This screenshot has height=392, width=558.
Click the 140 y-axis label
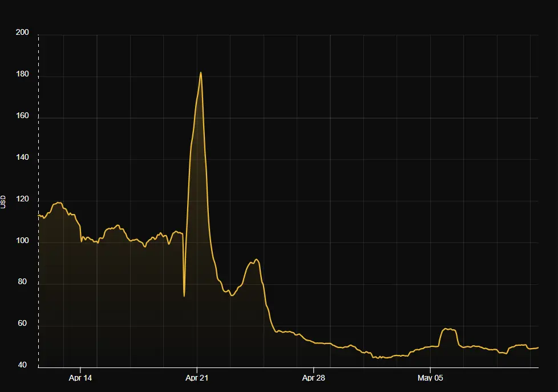click(22, 157)
